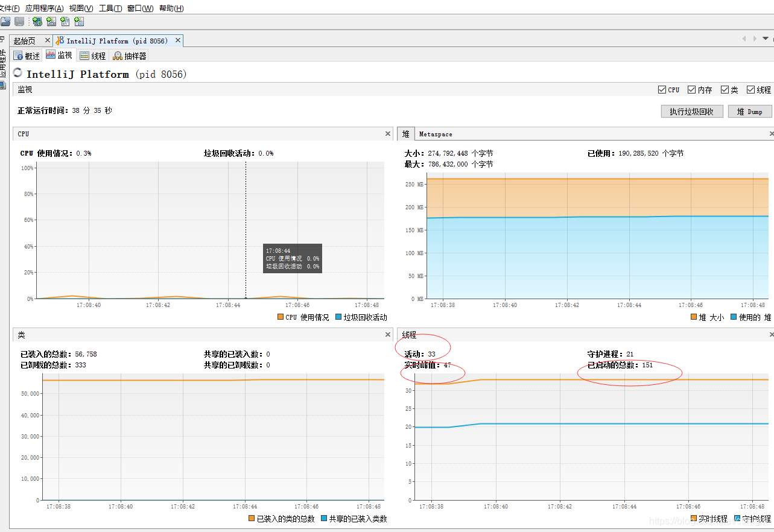Click the 堆 Dump button
Screen dimensions: 774x532
click(750, 112)
